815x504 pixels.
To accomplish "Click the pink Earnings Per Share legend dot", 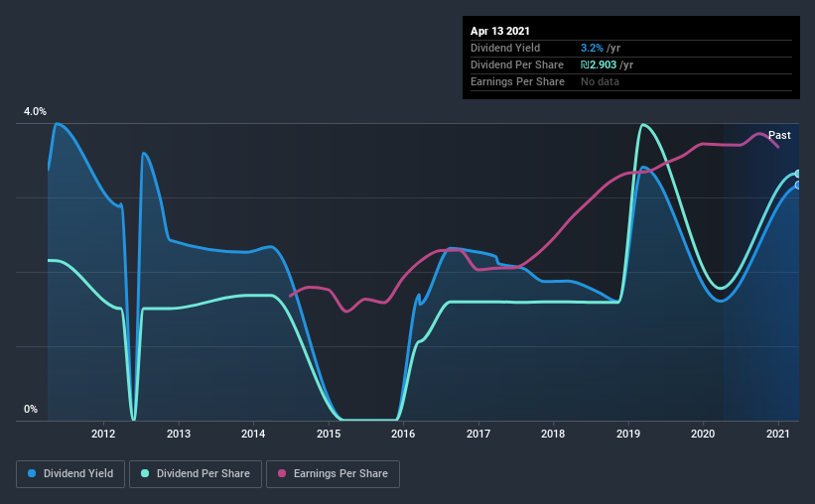I will point(282,473).
